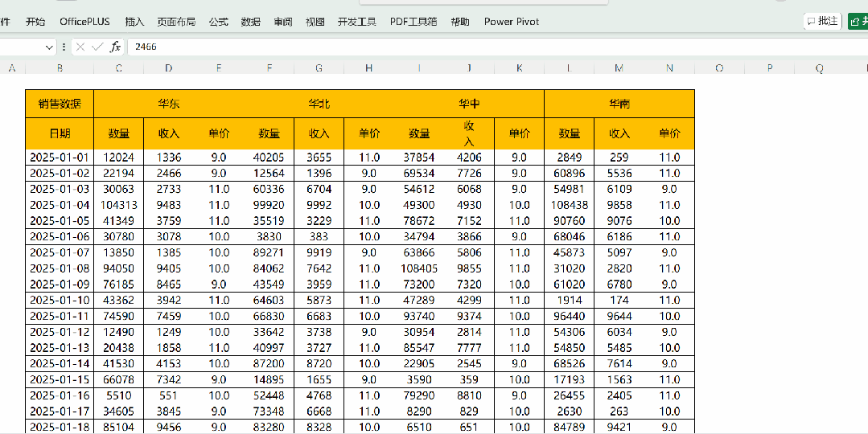Switch to the 插入 tab
Viewport: 868px width, 434px height.
point(134,22)
